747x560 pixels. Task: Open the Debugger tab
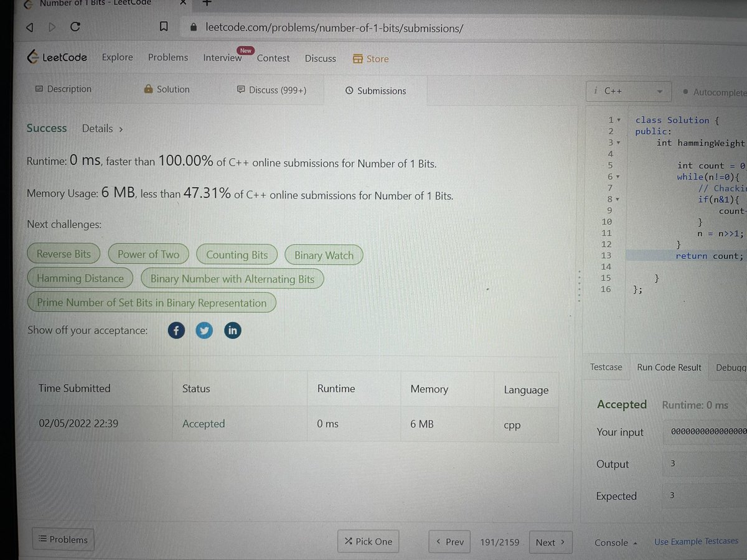731,368
